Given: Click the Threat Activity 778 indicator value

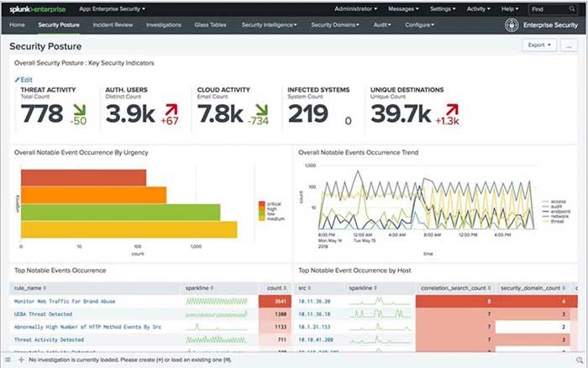Looking at the screenshot, I should pos(42,113).
